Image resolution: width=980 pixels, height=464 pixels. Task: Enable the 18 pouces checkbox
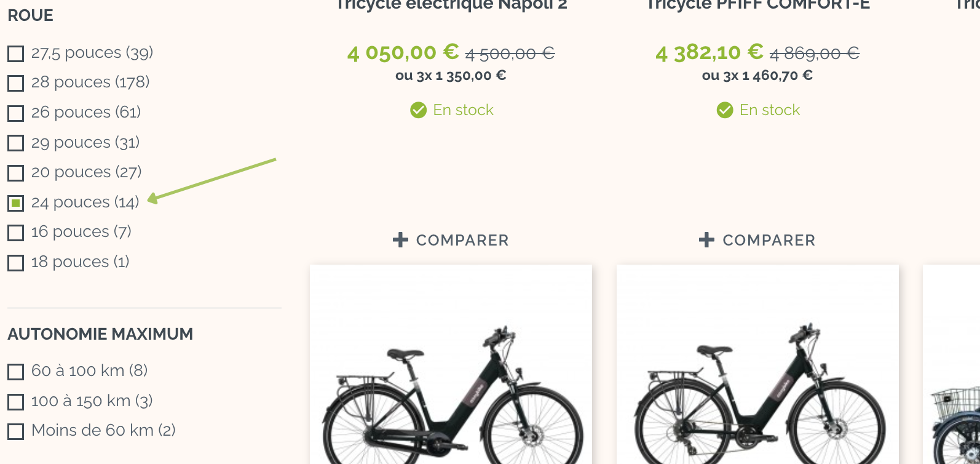coord(16,263)
